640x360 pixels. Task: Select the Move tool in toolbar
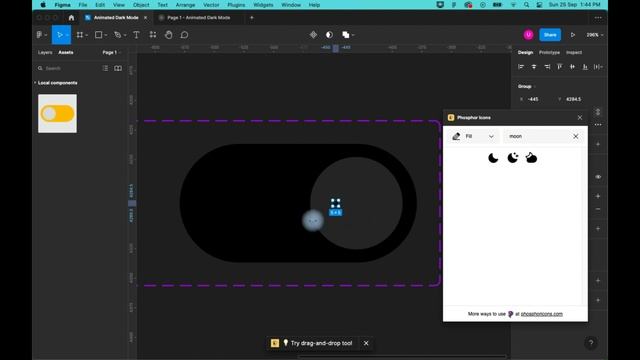(x=60, y=35)
